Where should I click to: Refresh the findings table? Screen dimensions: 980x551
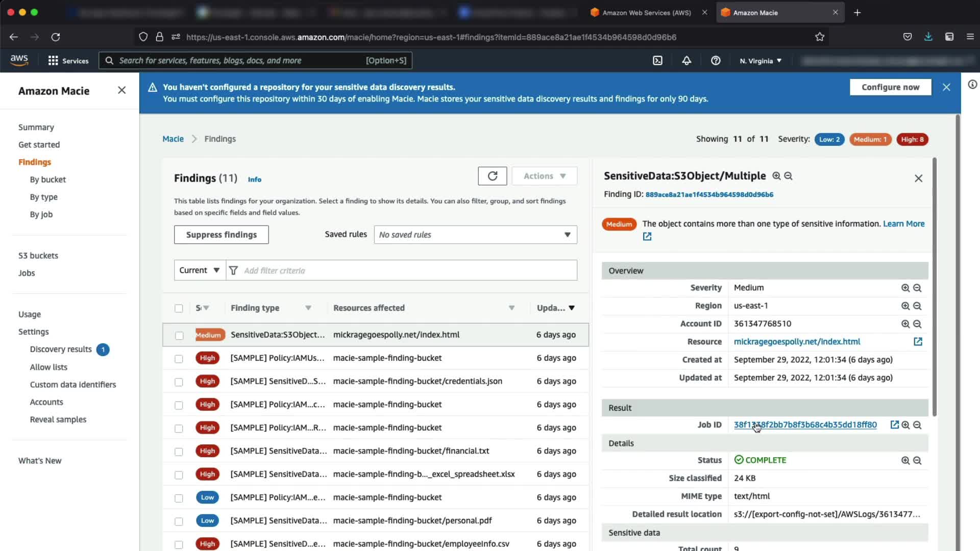coord(492,176)
